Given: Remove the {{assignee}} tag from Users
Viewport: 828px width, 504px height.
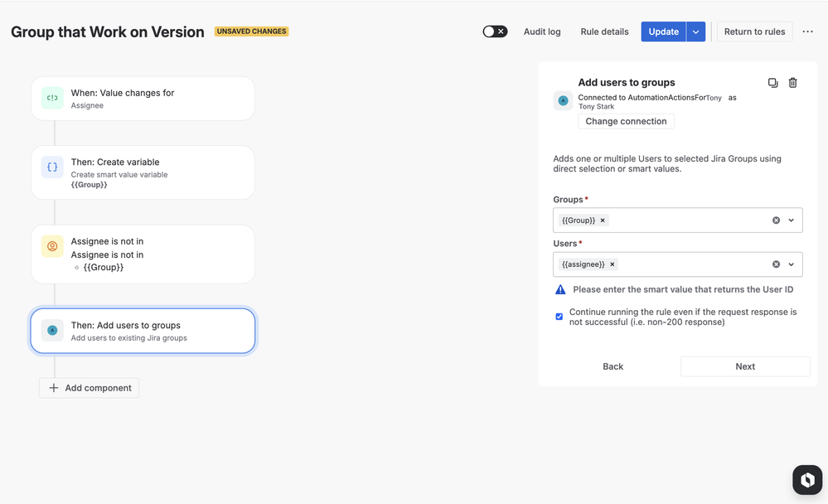Looking at the screenshot, I should (613, 264).
